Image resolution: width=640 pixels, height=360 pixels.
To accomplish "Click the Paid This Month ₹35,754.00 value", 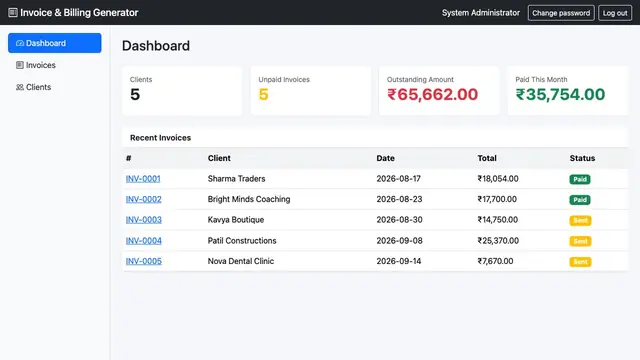I will (560, 94).
